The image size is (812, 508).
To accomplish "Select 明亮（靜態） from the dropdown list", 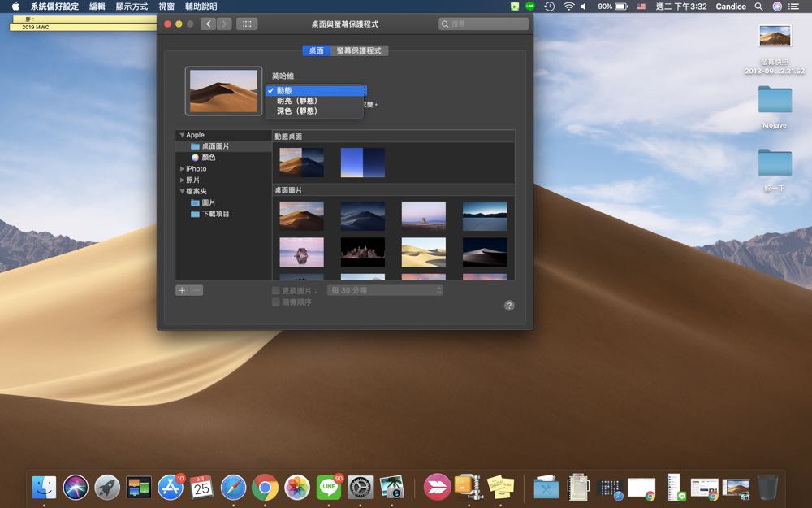I will pyautogui.click(x=296, y=101).
